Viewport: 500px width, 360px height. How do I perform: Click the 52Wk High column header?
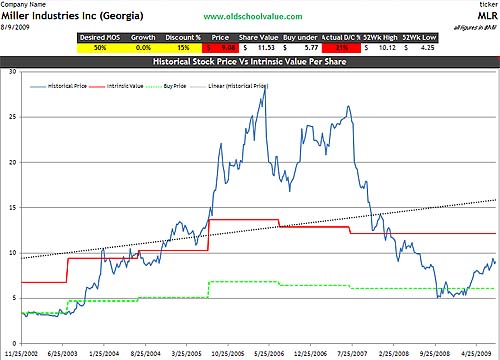click(x=380, y=38)
